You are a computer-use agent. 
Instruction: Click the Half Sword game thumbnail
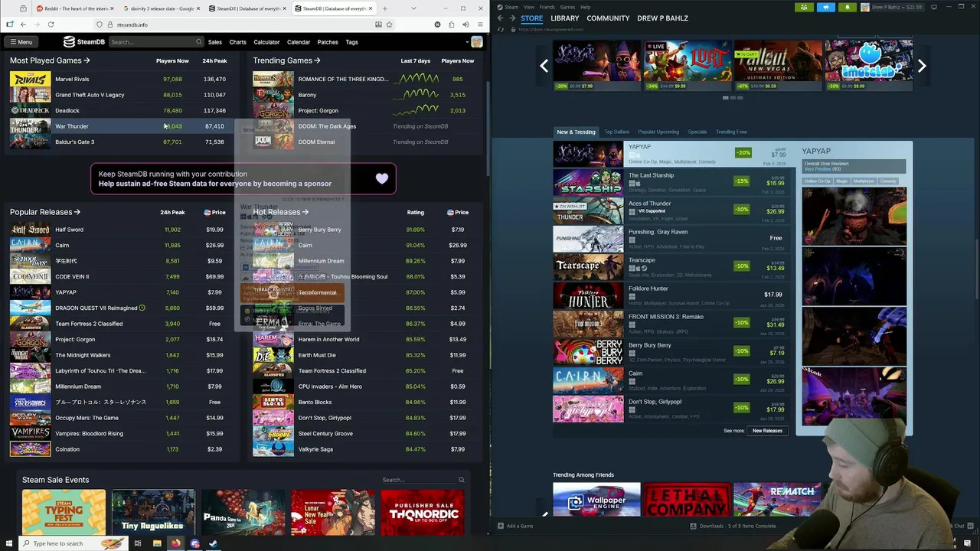[30, 230]
